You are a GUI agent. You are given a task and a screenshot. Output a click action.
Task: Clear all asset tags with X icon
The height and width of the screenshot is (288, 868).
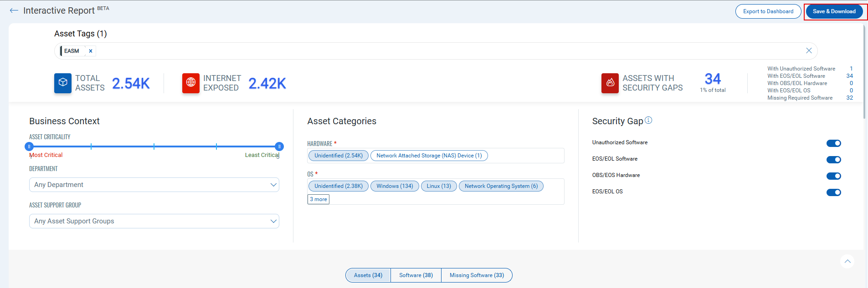(809, 51)
